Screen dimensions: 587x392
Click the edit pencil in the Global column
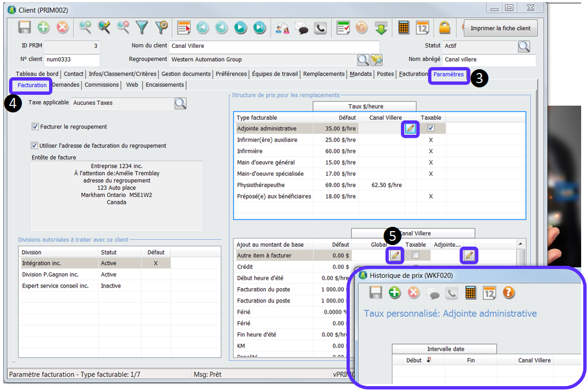(x=395, y=255)
